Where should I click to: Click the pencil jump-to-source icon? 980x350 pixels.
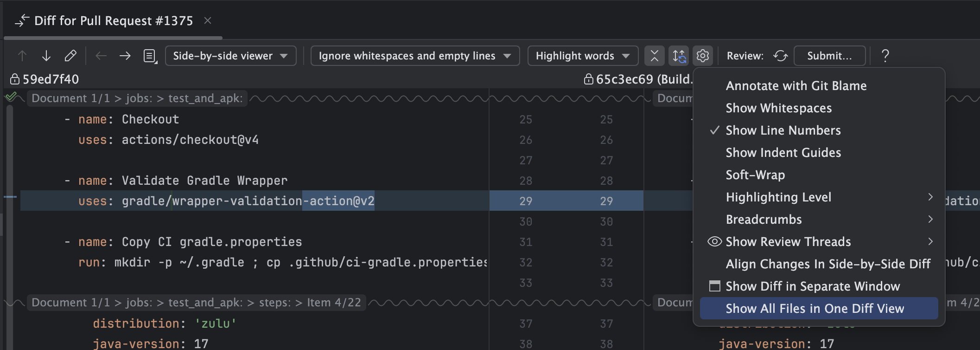[x=70, y=56]
